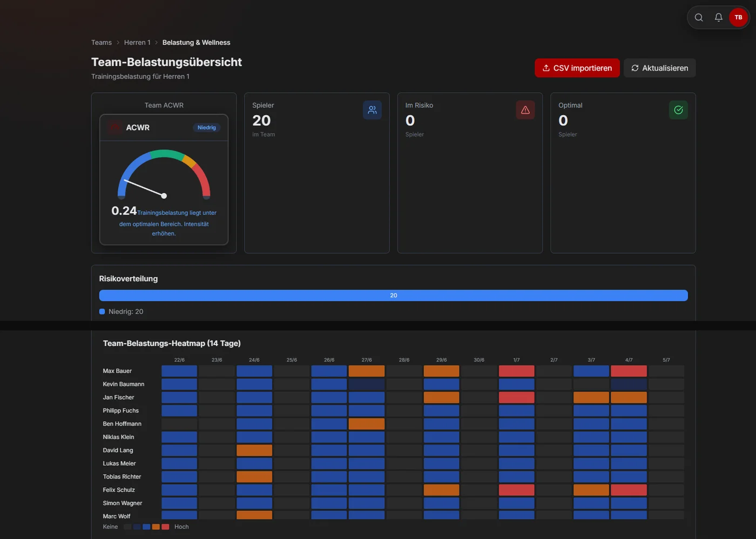Click the refresh icon on Aktualisieren
The width and height of the screenshot is (756, 539).
point(635,68)
